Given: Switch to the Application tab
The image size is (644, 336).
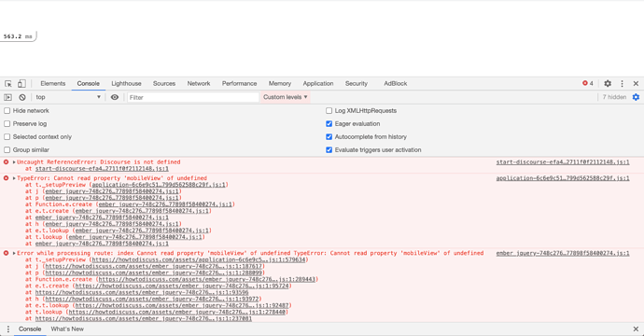Looking at the screenshot, I should tap(318, 83).
